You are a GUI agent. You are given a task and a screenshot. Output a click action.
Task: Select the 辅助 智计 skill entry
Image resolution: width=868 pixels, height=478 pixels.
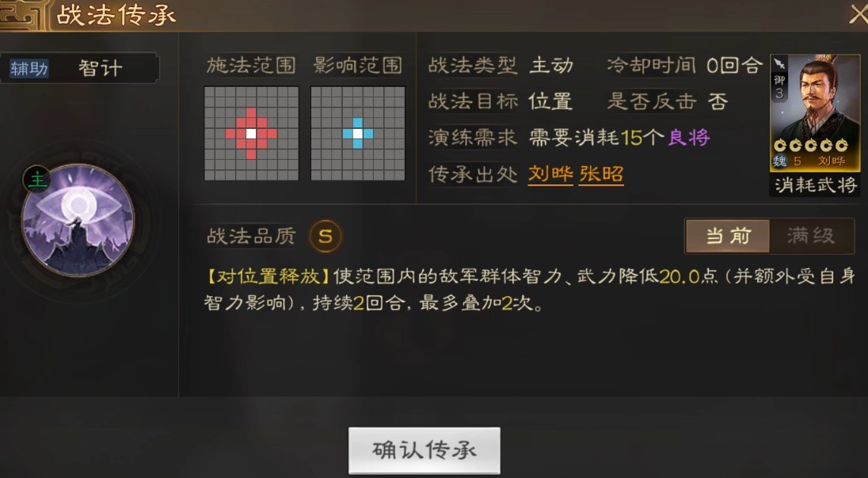(79, 69)
